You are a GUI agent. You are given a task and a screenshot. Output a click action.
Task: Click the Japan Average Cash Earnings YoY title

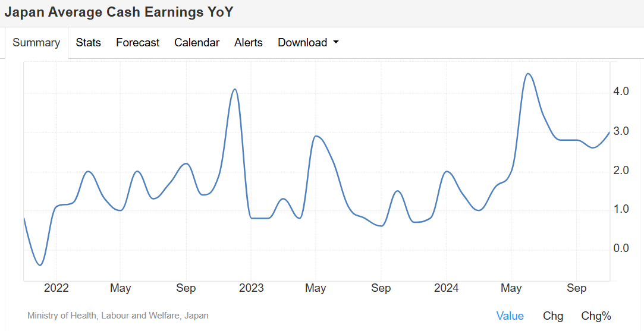click(x=119, y=12)
